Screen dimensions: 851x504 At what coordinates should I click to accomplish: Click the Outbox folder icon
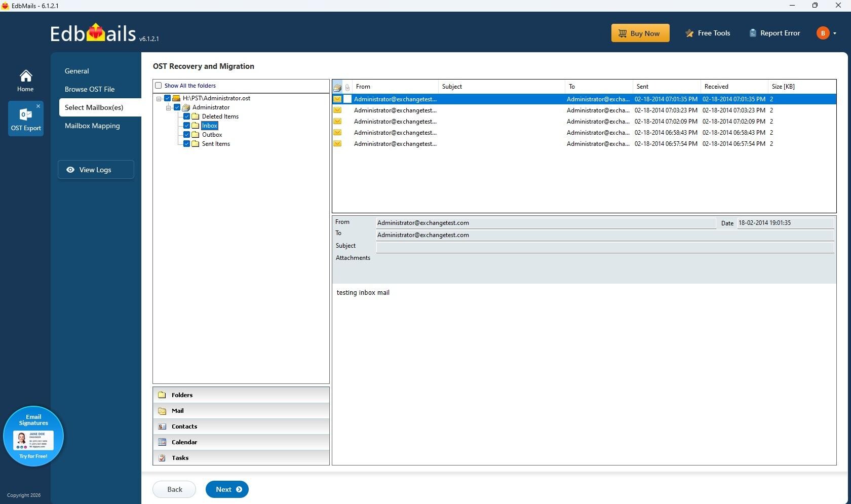(196, 135)
